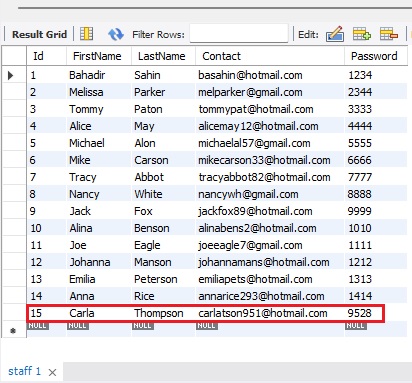The width and height of the screenshot is (412, 383).
Task: Select the LastName cell 'Fox'
Action: point(163,211)
